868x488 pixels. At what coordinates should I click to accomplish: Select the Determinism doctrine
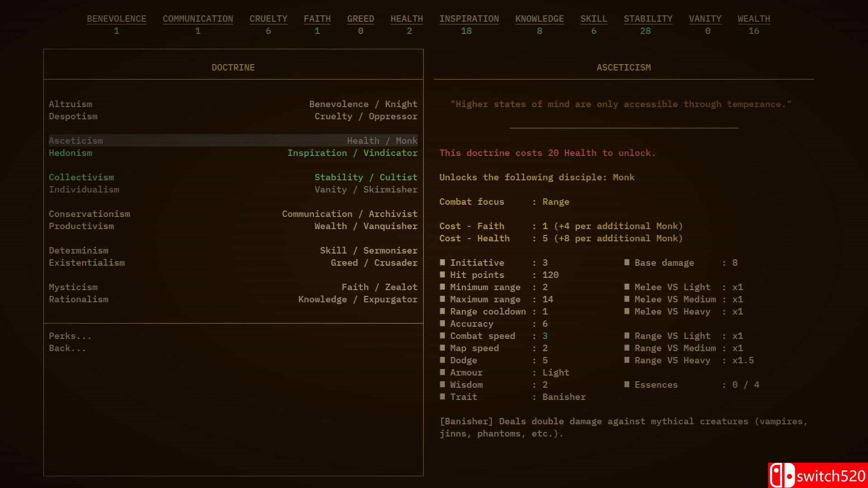pyautogui.click(x=79, y=250)
